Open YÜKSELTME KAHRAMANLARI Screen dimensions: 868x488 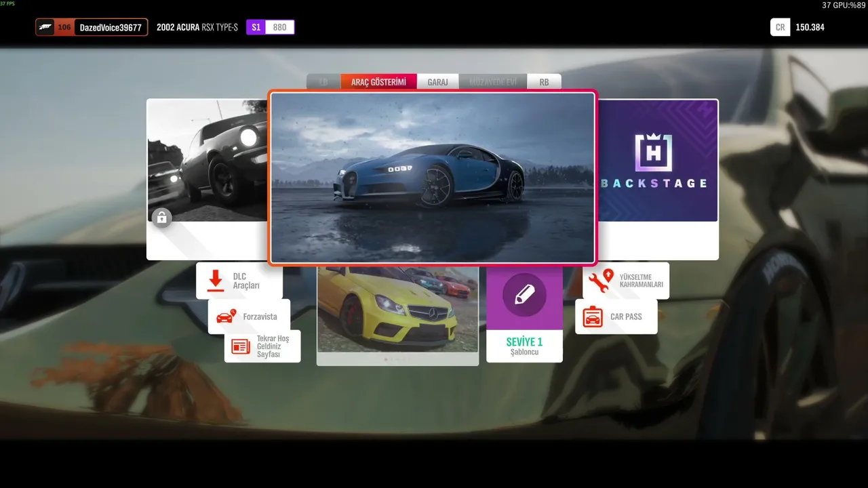pos(626,281)
